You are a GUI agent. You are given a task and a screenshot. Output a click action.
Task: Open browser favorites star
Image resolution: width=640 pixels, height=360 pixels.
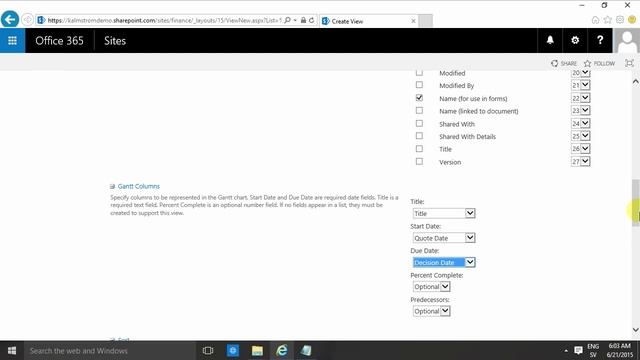click(x=607, y=20)
